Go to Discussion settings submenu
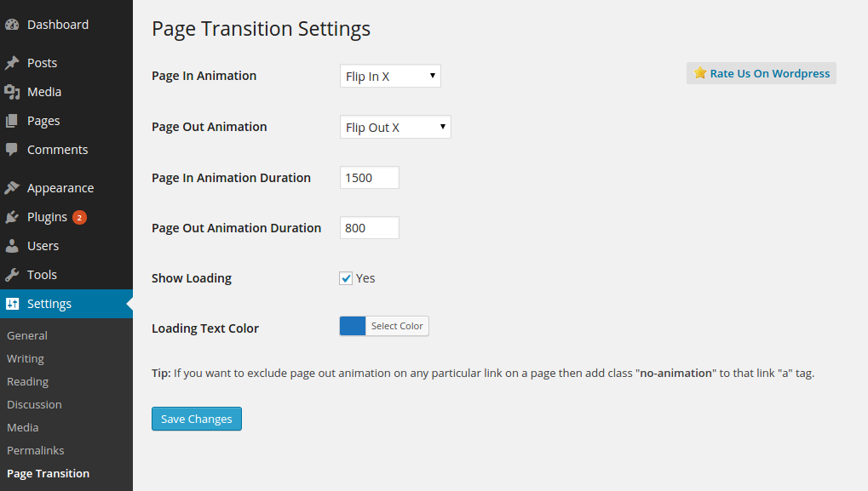This screenshot has width=868, height=491. pyautogui.click(x=34, y=405)
